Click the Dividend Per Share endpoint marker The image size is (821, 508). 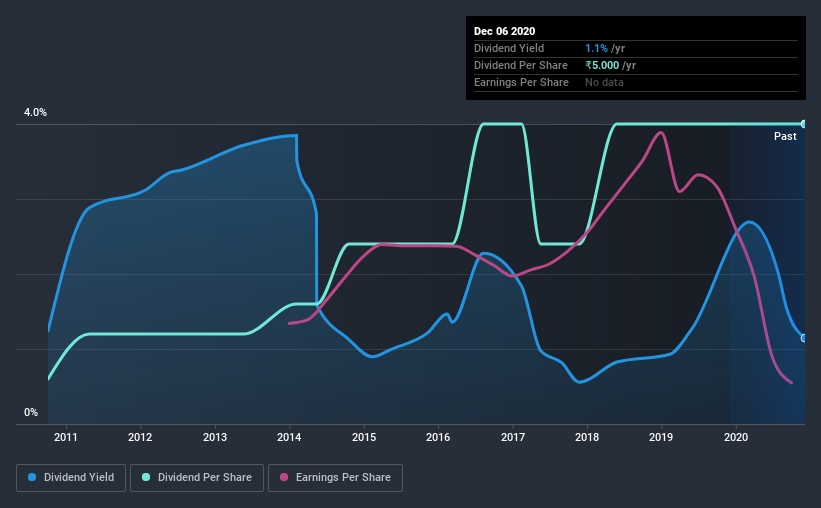tap(804, 124)
